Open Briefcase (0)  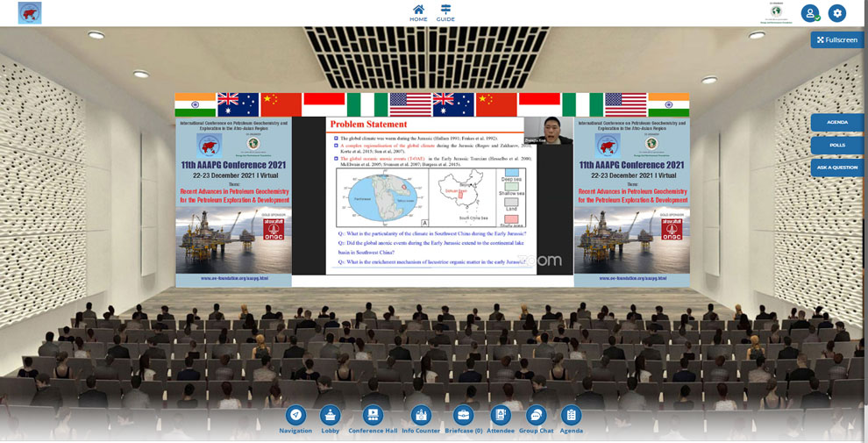click(463, 419)
